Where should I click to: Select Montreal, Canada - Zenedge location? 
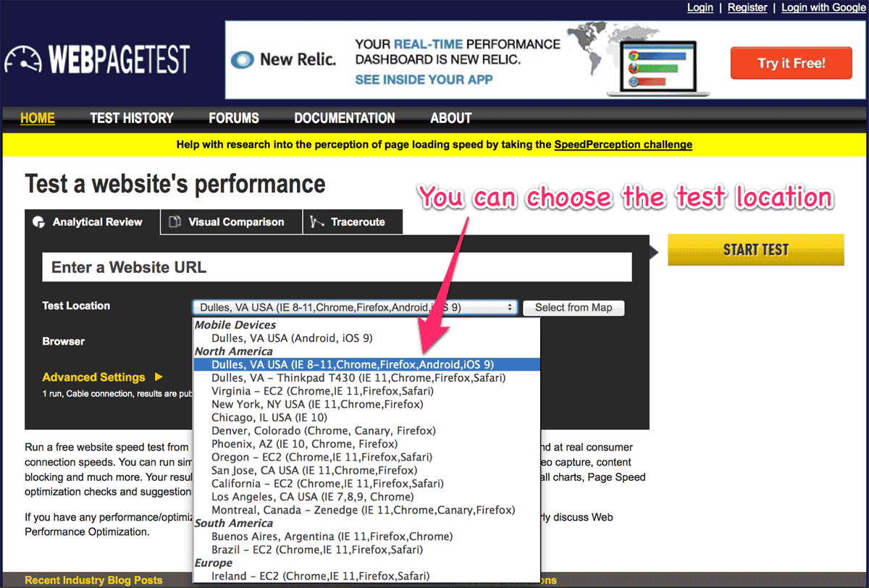pos(366,511)
